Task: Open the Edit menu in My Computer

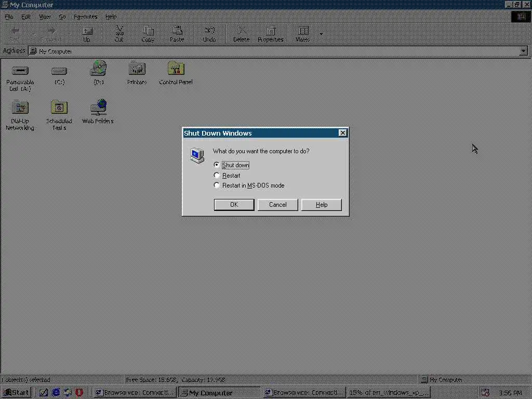Action: (26, 17)
